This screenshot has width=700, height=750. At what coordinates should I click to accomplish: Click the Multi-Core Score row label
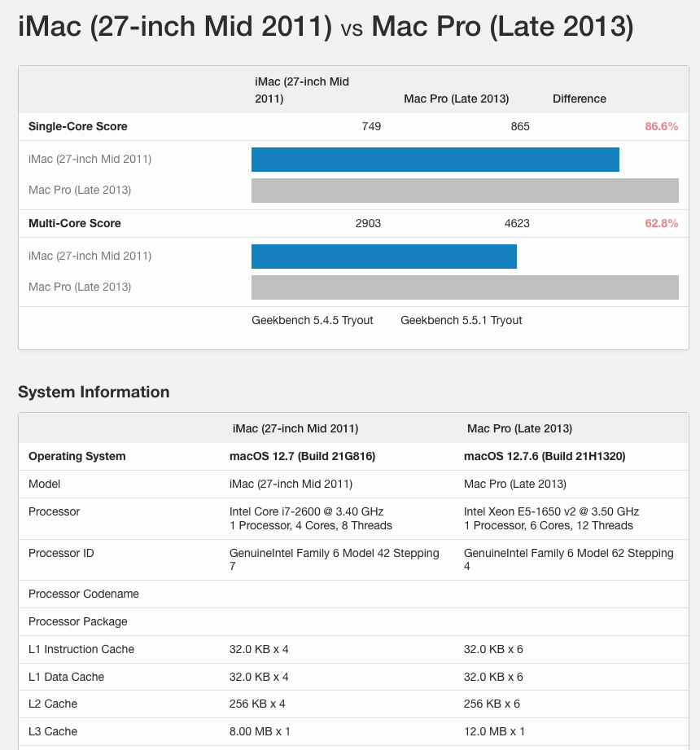(x=75, y=223)
